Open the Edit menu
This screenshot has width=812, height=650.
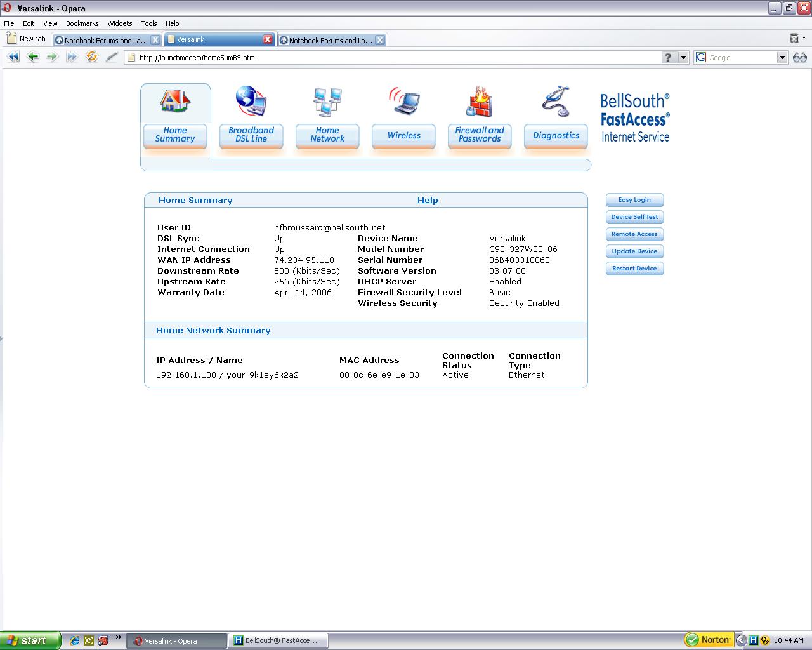pos(29,23)
